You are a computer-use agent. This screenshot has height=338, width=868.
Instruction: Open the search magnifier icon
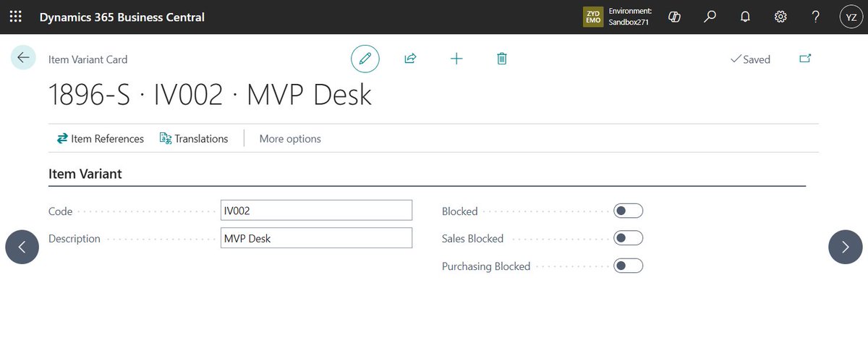click(710, 17)
